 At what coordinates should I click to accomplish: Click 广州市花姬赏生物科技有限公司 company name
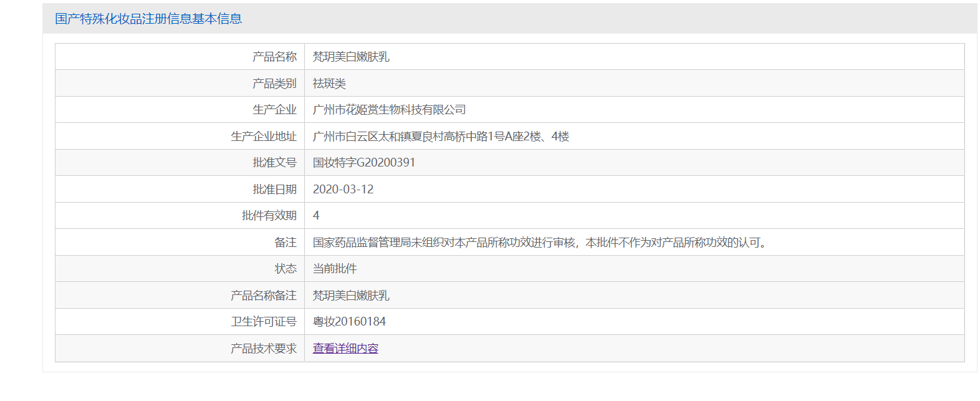click(390, 110)
